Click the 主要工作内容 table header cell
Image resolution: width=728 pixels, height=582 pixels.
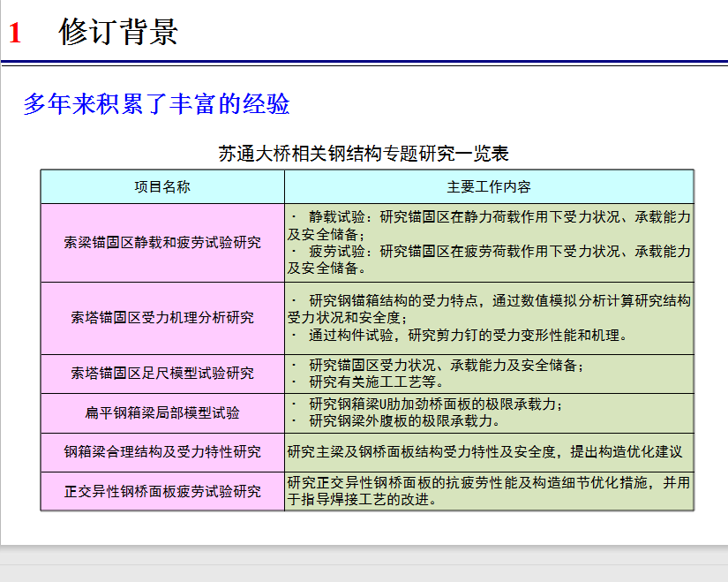pyautogui.click(x=489, y=186)
